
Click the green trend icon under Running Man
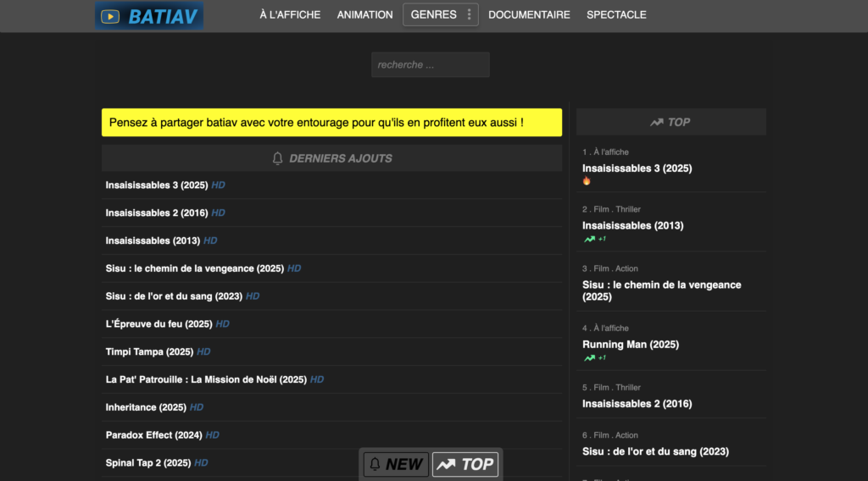click(x=589, y=357)
